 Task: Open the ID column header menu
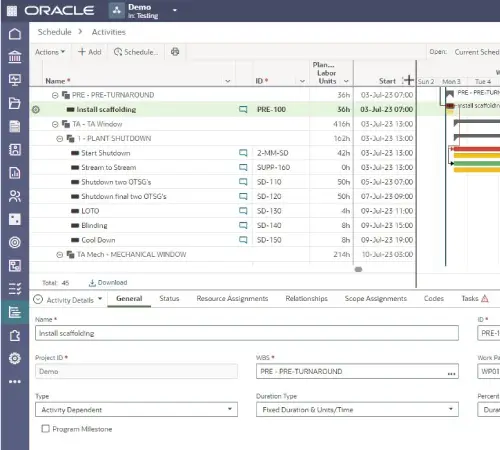coord(302,81)
